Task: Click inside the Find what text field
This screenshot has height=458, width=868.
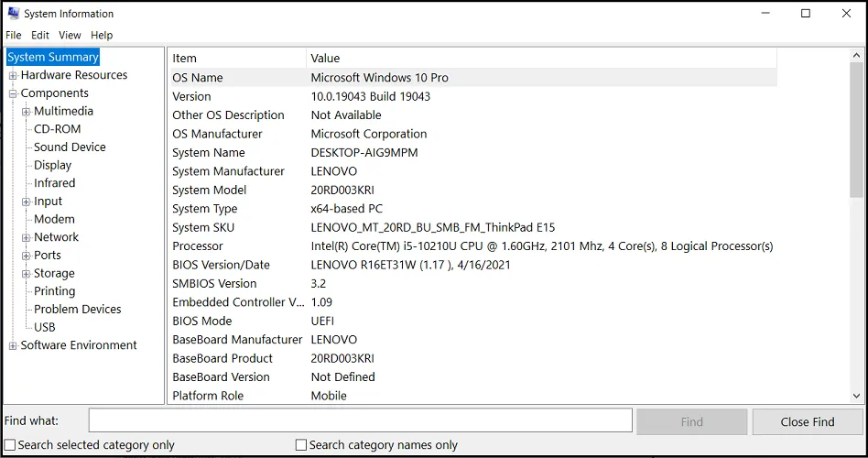Action: point(360,420)
